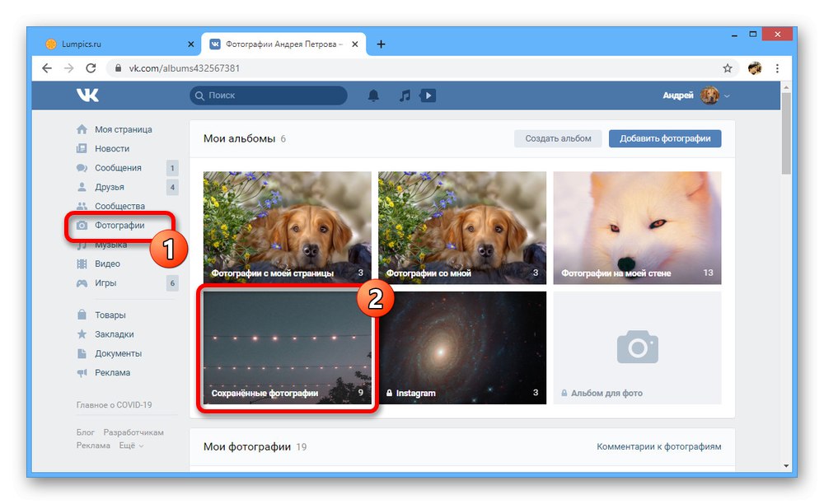The image size is (824, 504).
Task: Click the page vertical scrollbar thumb
Action: 786,133
